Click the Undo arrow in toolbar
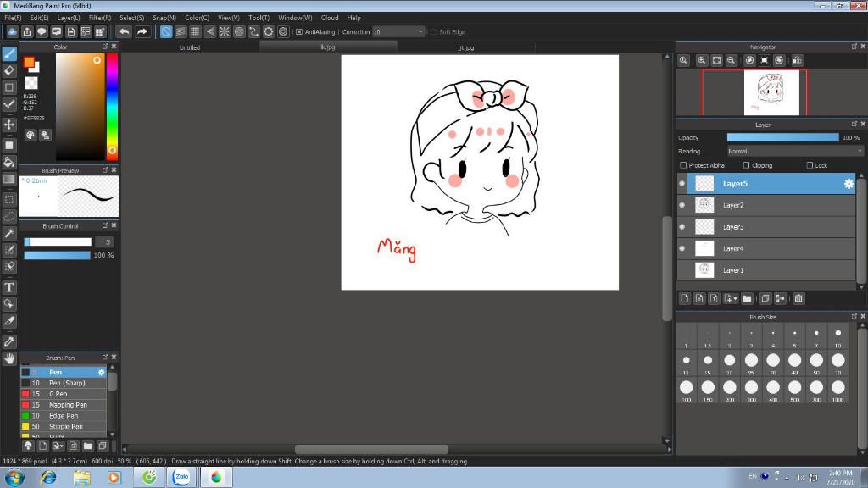This screenshot has width=868, height=488. [x=124, y=32]
